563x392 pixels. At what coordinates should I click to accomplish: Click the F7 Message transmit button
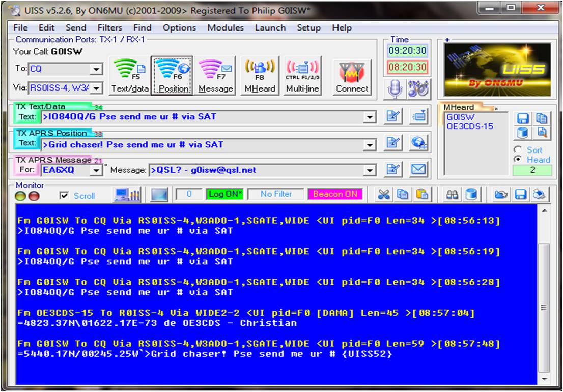215,76
